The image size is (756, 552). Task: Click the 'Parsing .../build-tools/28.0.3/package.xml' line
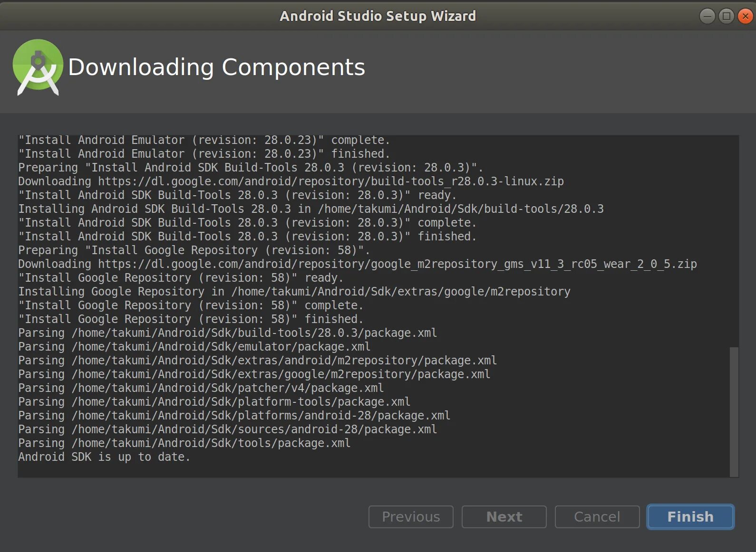[228, 333]
